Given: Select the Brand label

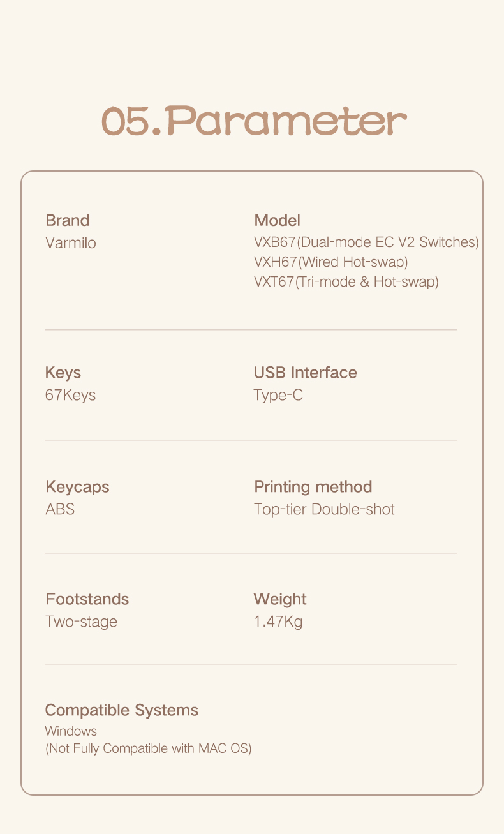Looking at the screenshot, I should 68,221.
